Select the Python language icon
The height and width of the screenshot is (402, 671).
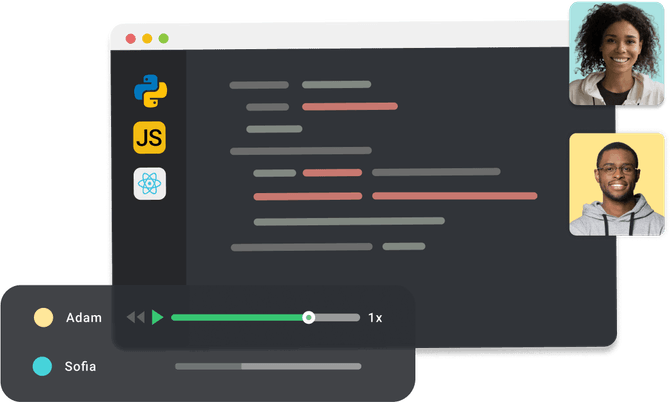pyautogui.click(x=150, y=91)
